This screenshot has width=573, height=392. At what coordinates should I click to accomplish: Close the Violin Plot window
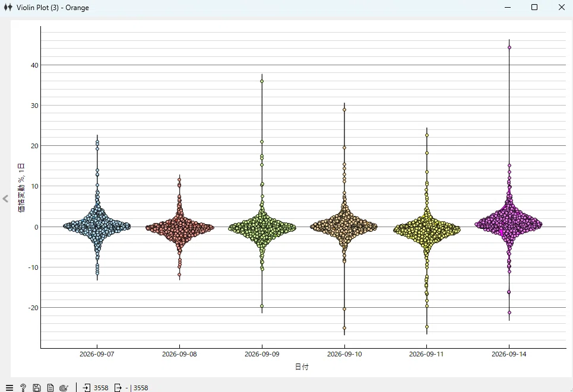click(x=562, y=7)
